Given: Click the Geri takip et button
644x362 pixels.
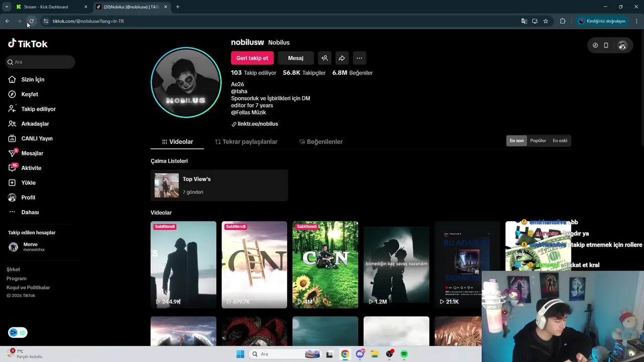Looking at the screenshot, I should [x=252, y=58].
